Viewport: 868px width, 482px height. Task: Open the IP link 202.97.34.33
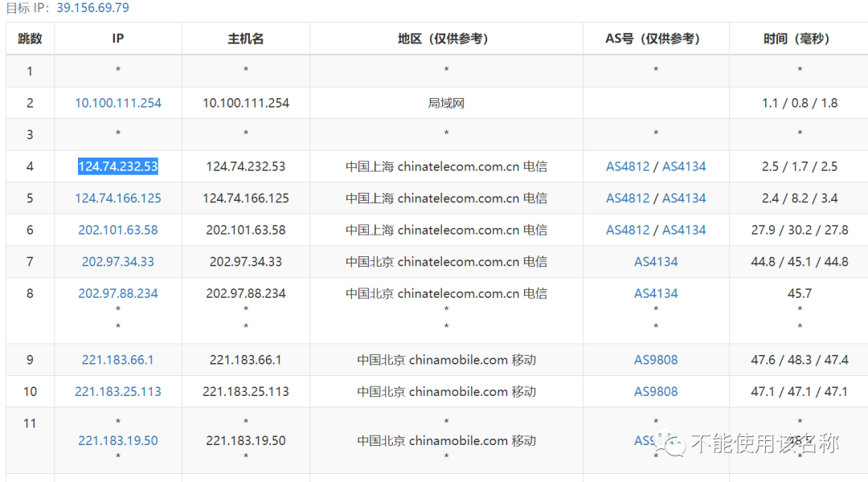pos(118,261)
